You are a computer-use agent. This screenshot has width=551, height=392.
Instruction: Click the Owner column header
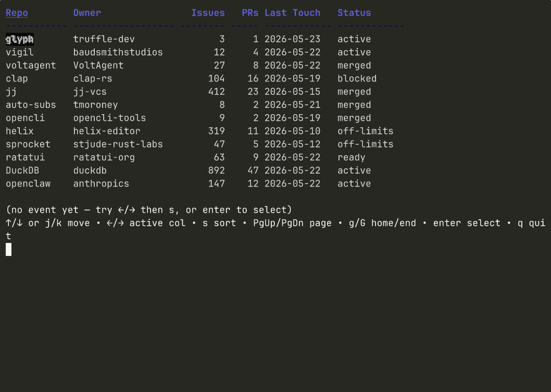pyautogui.click(x=87, y=13)
